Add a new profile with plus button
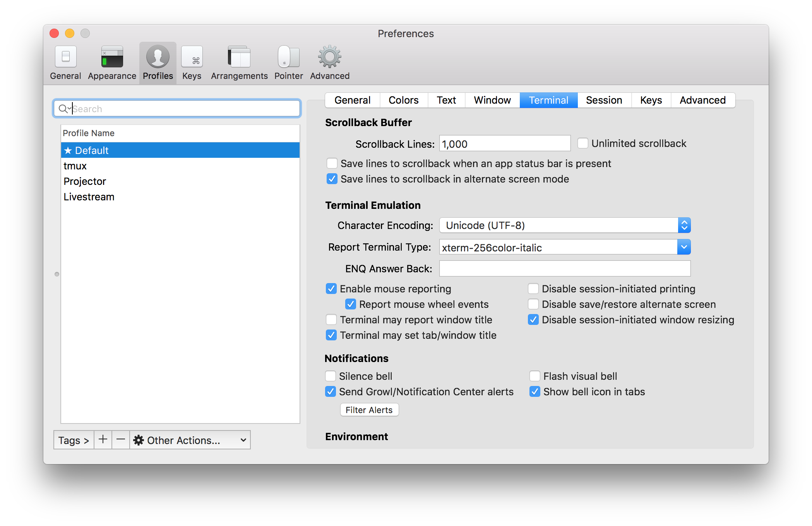This screenshot has height=526, width=812. (102, 440)
